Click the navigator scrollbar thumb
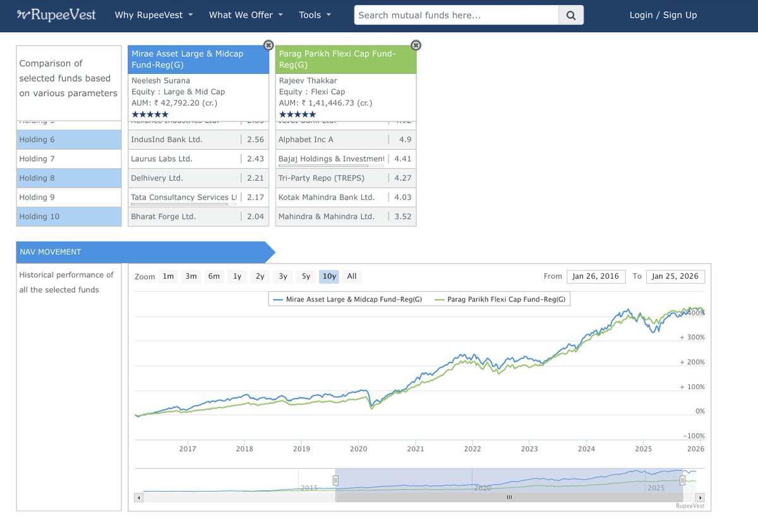758x532 pixels. coord(509,497)
